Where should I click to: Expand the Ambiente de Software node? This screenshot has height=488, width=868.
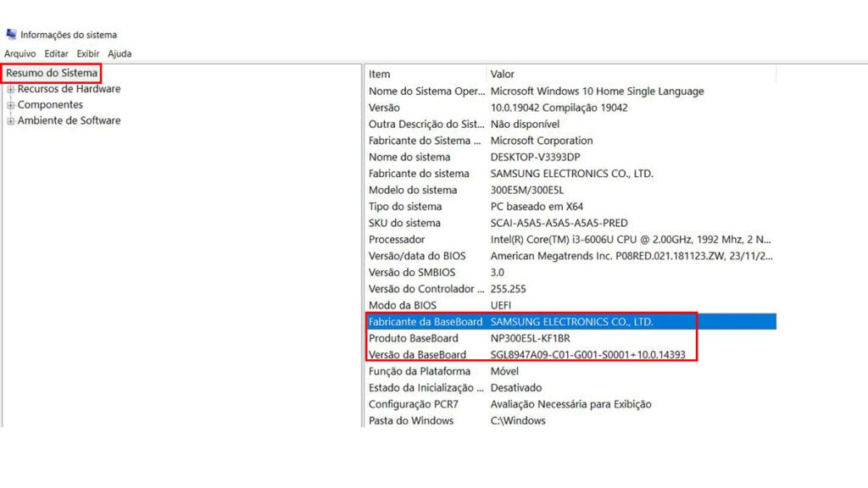pyautogui.click(x=10, y=120)
